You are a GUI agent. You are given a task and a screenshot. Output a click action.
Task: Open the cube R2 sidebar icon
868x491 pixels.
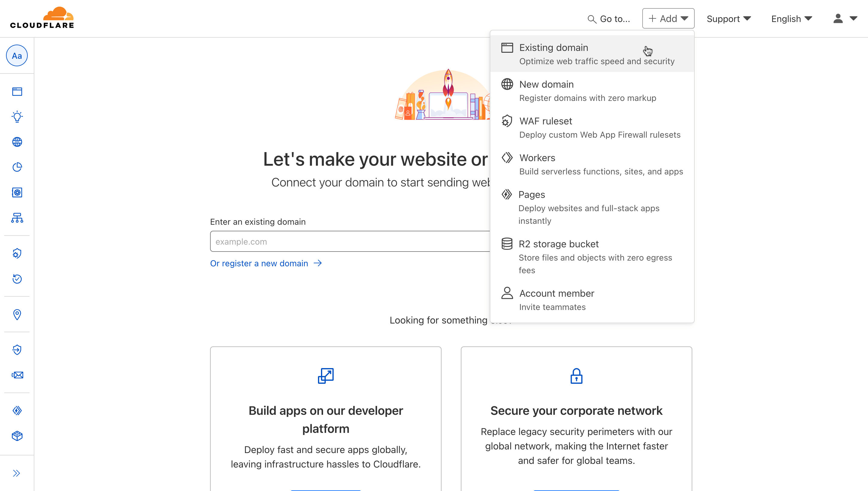coord(17,436)
